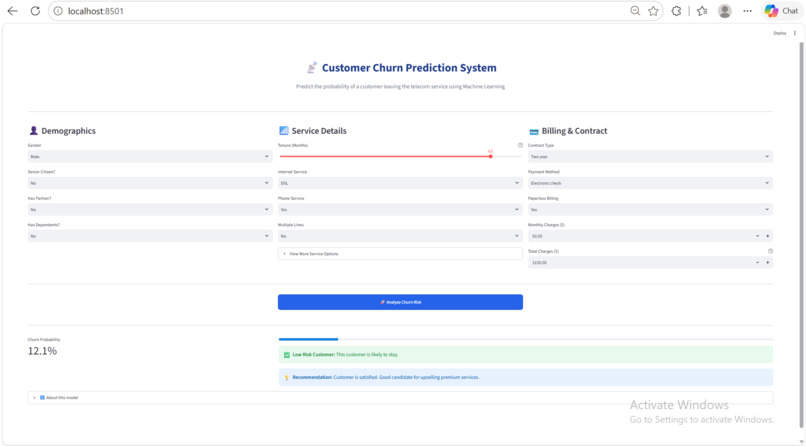Open the Streamlit three-dot app menu

[795, 33]
